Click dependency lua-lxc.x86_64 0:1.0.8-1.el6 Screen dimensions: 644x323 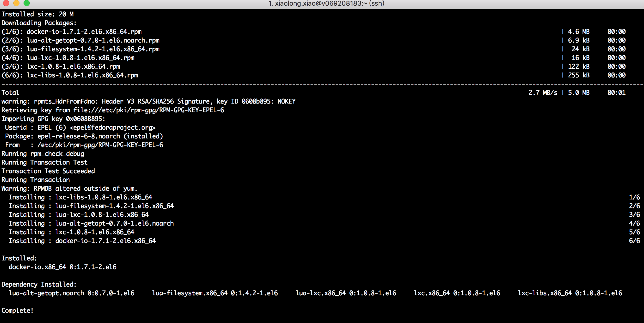pyautogui.click(x=346, y=293)
